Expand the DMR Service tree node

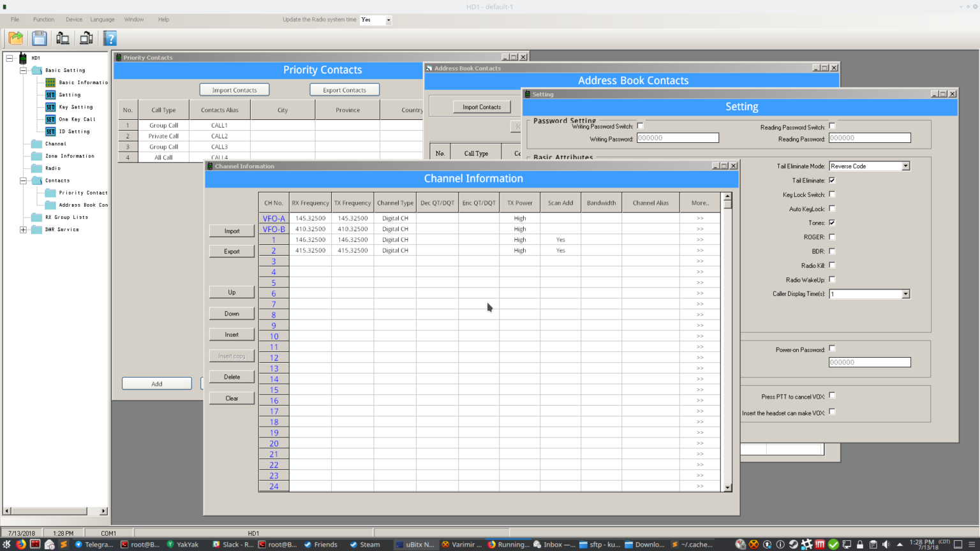tap(24, 230)
